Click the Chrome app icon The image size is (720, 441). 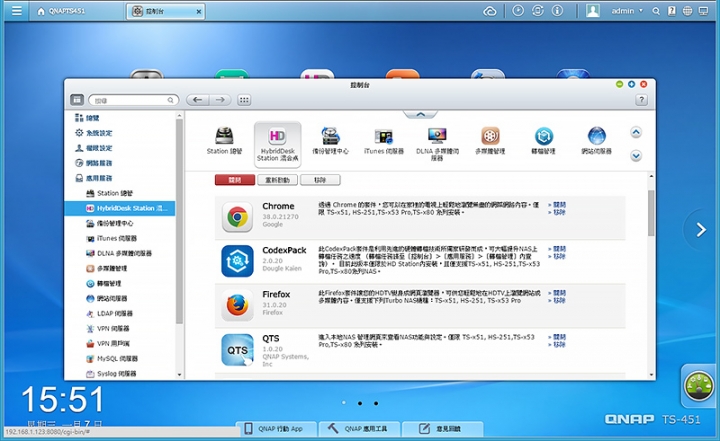237,217
